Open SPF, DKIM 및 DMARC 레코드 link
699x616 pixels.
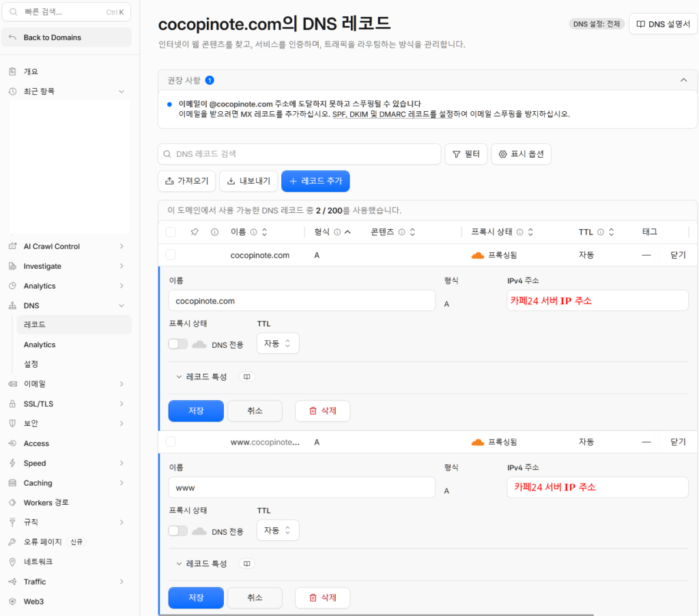coord(393,114)
